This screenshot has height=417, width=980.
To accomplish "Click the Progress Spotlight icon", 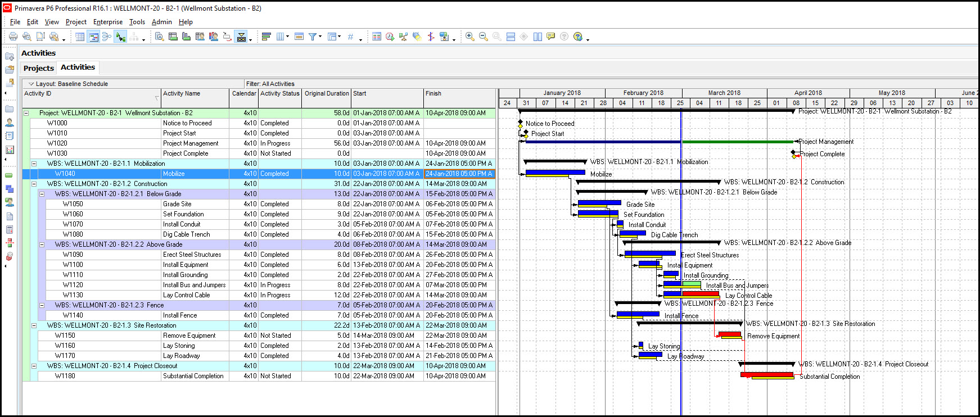I will point(417,37).
